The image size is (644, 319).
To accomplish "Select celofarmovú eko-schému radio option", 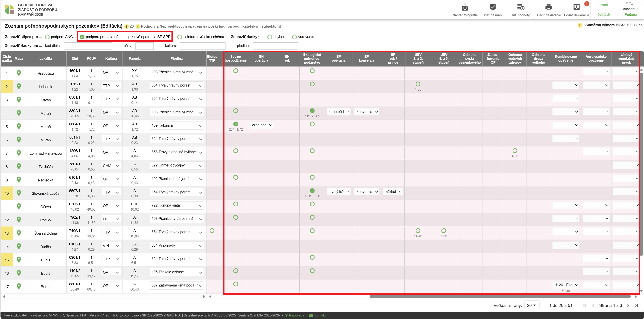I will (180, 37).
